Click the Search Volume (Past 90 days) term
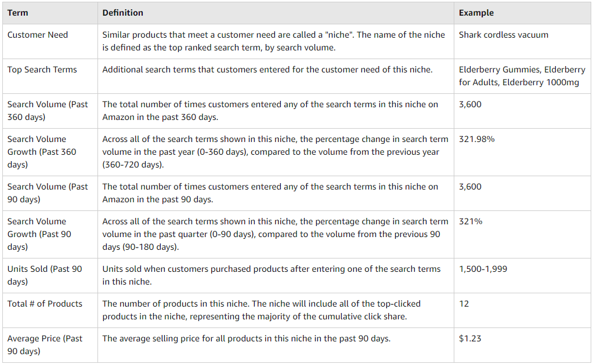The image size is (593, 364). pos(48,193)
